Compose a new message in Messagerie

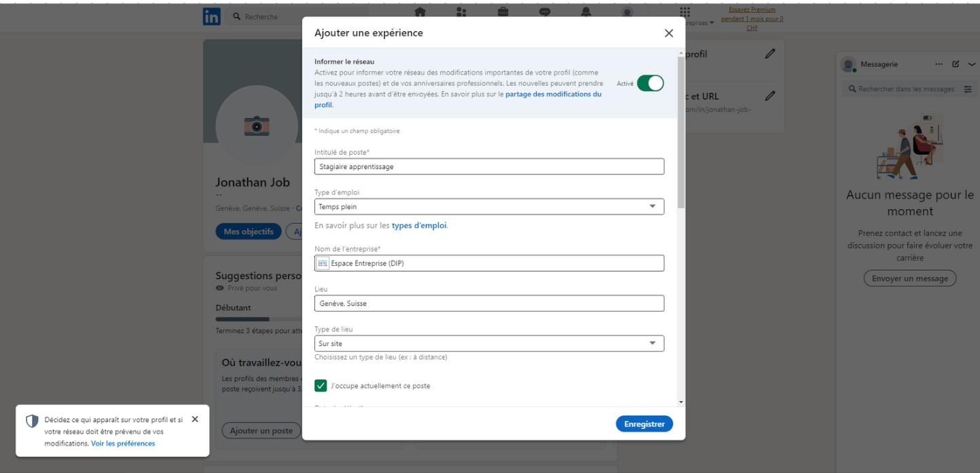pyautogui.click(x=956, y=64)
